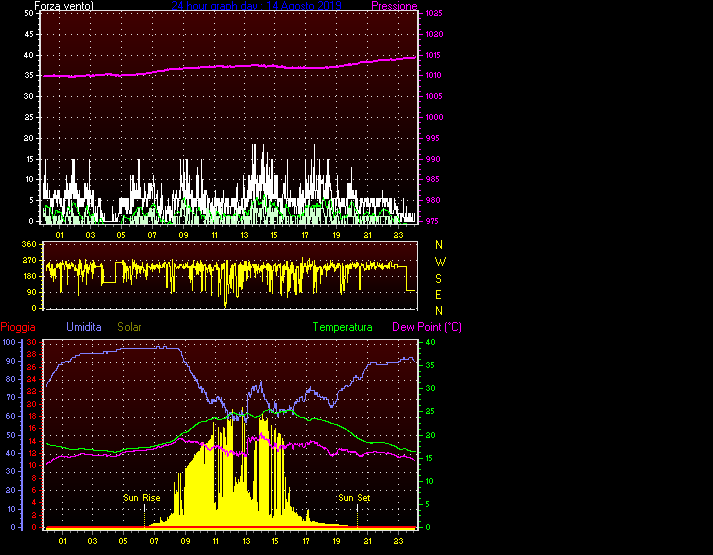Click the red rain axis value 12
This screenshot has width=713, height=555.
pyautogui.click(x=31, y=453)
